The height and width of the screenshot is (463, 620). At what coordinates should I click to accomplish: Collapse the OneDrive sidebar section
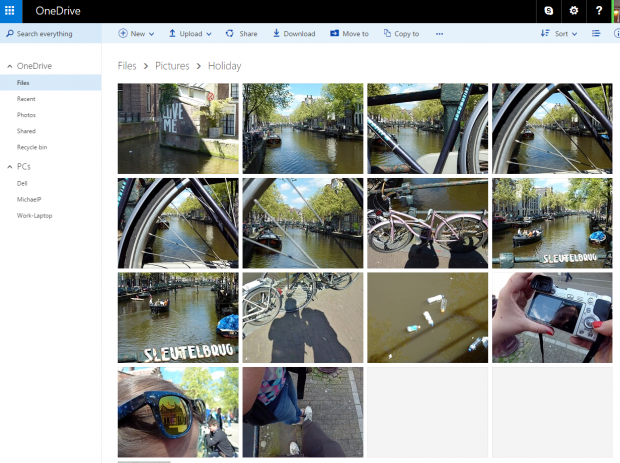pos(10,66)
